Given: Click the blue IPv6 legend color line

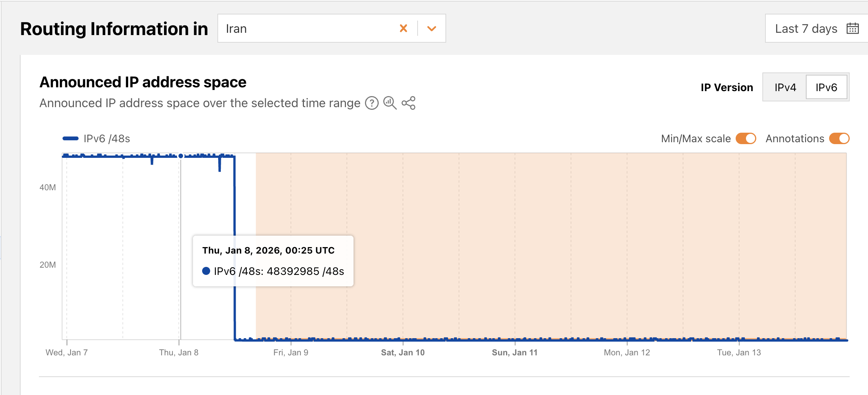Looking at the screenshot, I should click(x=71, y=138).
